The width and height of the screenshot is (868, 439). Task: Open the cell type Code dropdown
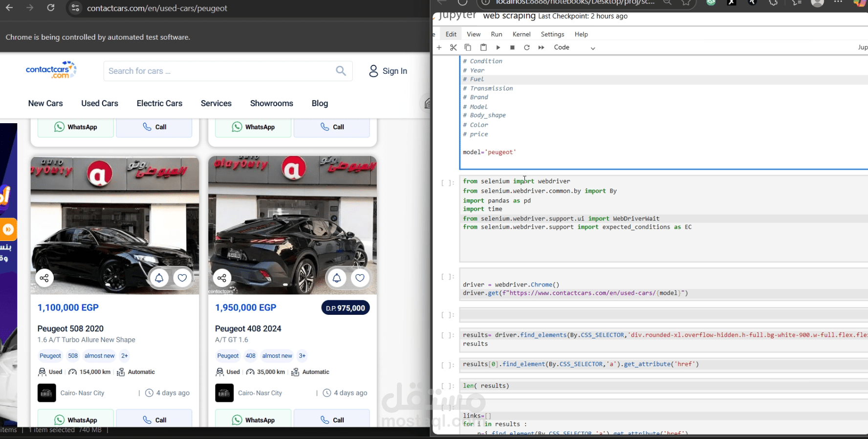pyautogui.click(x=574, y=47)
